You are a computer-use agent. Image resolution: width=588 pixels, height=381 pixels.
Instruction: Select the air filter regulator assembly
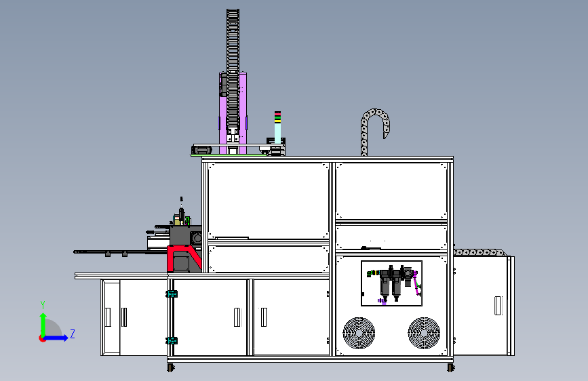click(393, 284)
